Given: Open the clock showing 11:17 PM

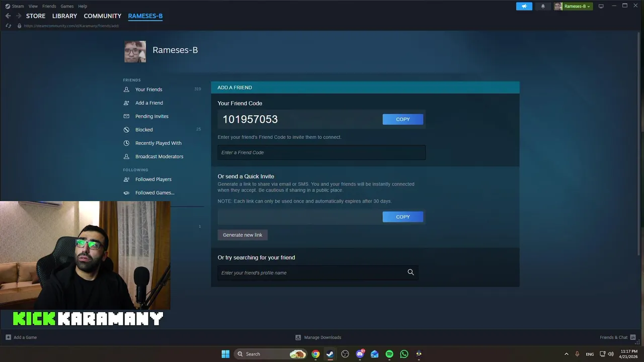Looking at the screenshot, I should click(x=629, y=354).
